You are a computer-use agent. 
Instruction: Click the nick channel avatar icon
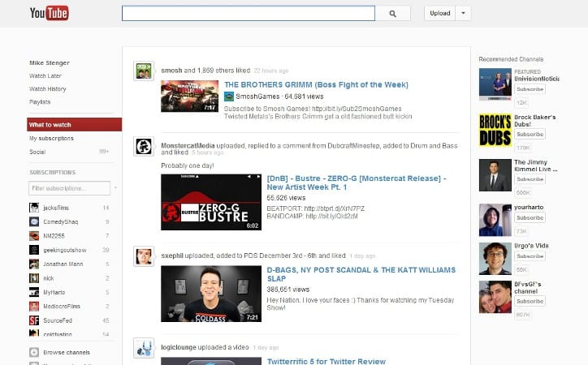(34, 278)
